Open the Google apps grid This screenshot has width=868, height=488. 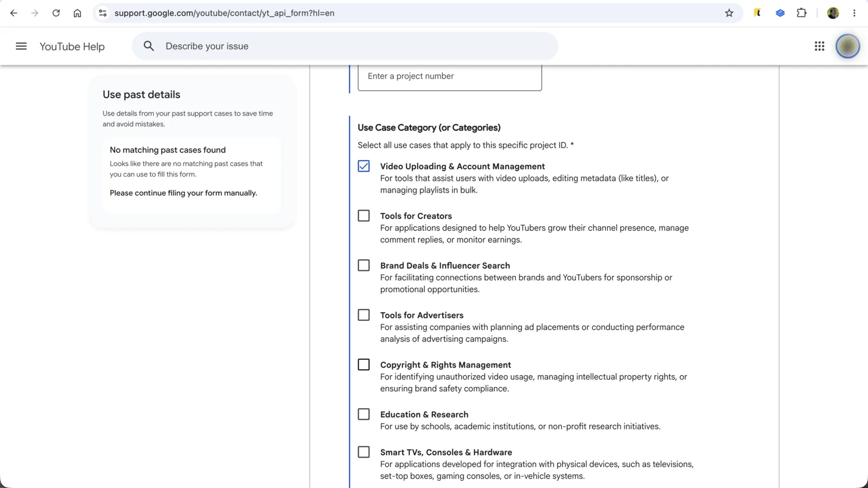819,46
